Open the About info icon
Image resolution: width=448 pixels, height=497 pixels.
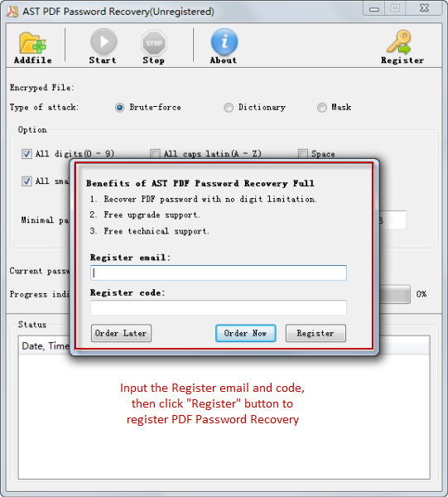click(x=224, y=42)
